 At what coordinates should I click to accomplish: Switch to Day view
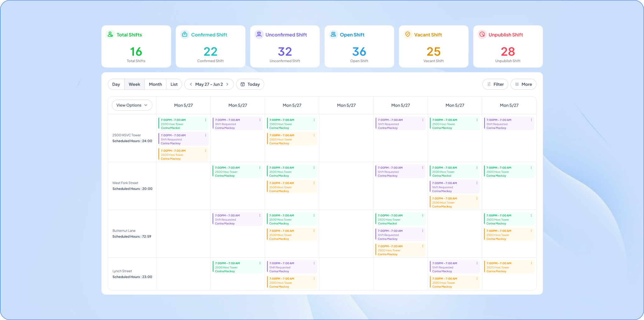116,84
